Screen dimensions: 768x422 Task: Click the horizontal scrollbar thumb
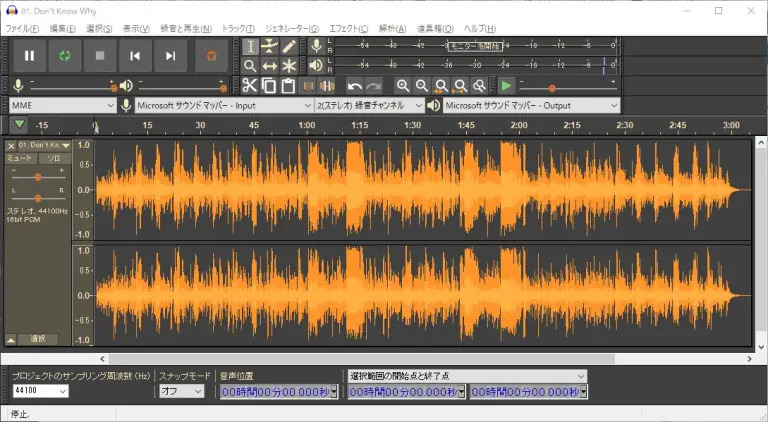[361, 359]
